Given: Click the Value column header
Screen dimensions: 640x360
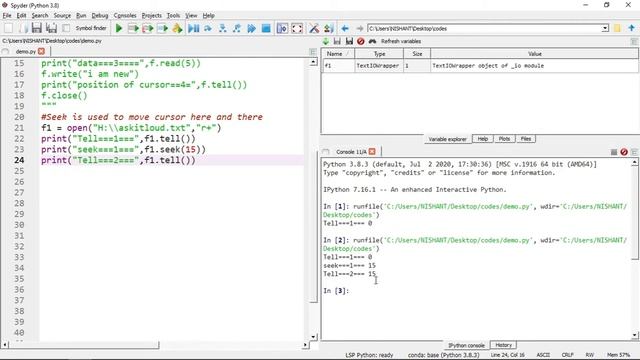Looking at the screenshot, I should tap(534, 54).
